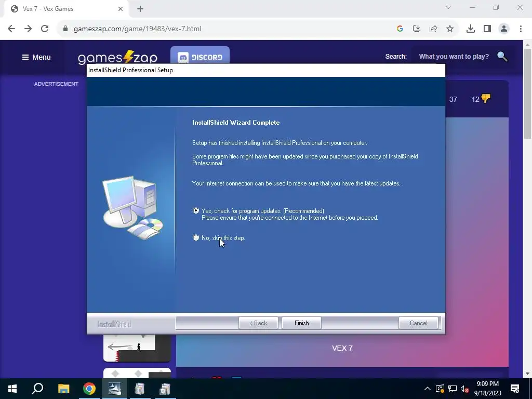Viewport: 532px width, 399px height.
Task: Click the thumbs down dislike icon
Action: [486, 99]
